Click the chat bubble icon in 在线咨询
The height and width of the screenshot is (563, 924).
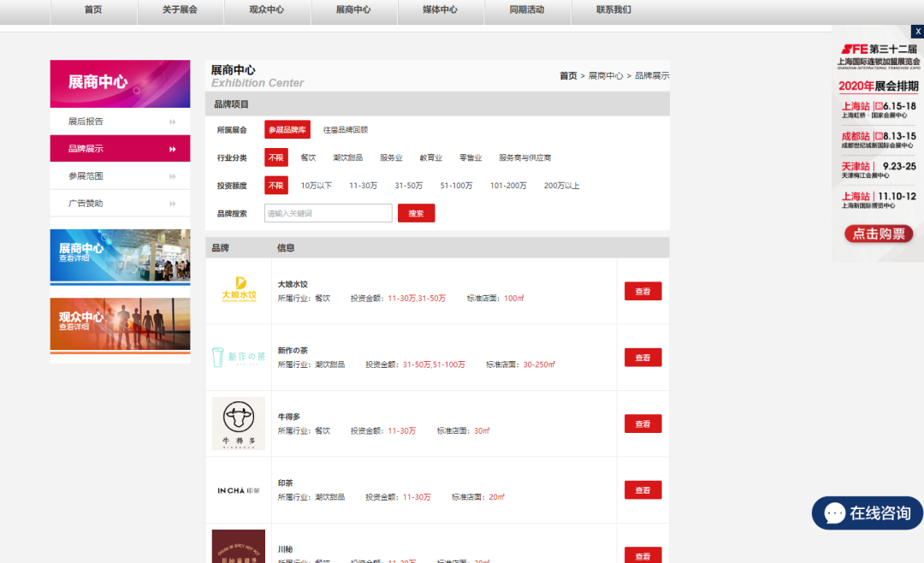[834, 513]
